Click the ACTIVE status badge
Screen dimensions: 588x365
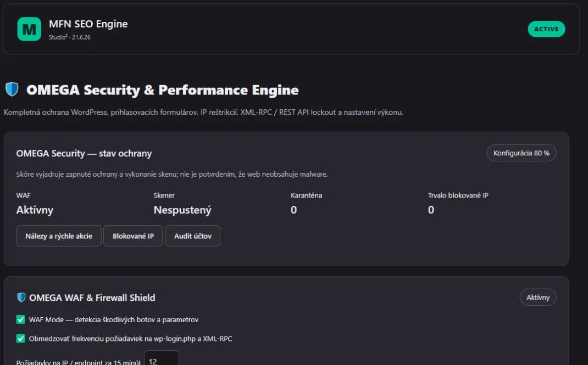click(546, 29)
